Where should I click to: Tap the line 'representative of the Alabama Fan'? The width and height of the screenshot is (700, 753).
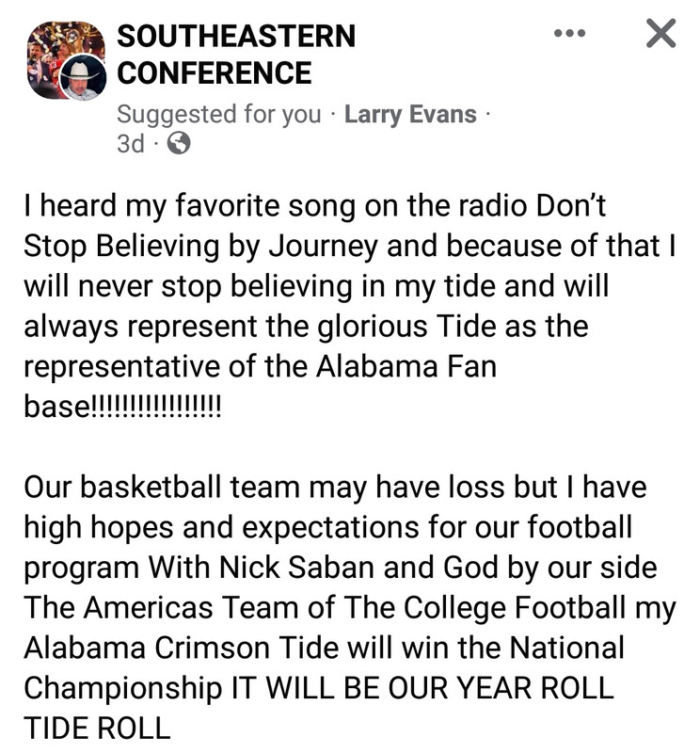(x=261, y=367)
